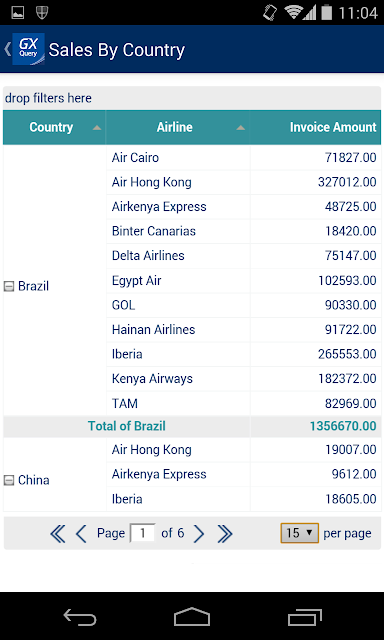Collapse the Brazil group
The height and width of the screenshot is (640, 384).
(9, 287)
